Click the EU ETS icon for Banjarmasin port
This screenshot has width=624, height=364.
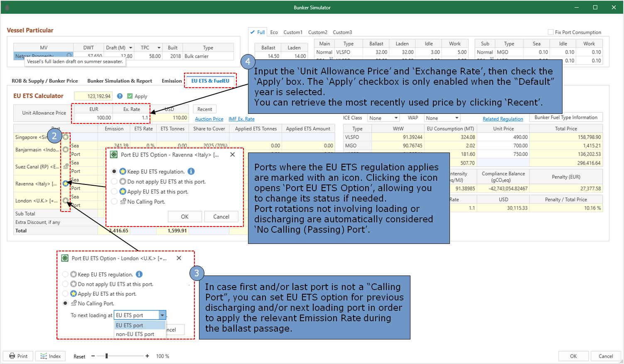66,150
